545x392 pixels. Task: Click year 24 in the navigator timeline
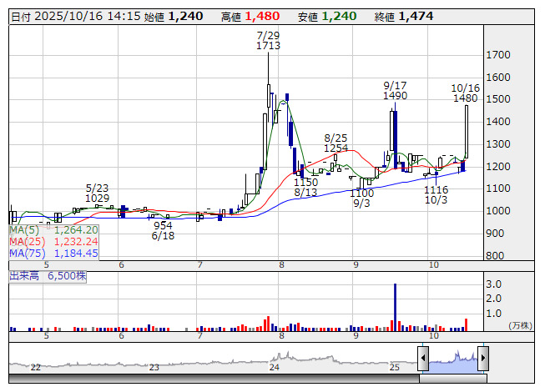point(275,367)
